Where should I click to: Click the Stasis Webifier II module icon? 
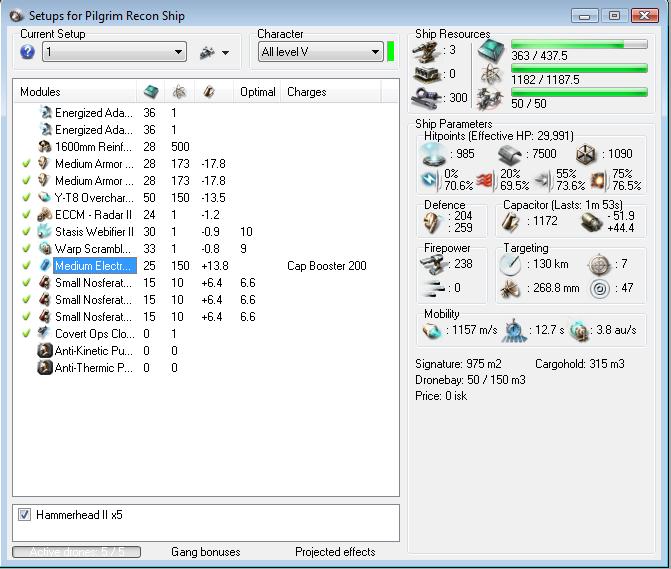point(45,231)
